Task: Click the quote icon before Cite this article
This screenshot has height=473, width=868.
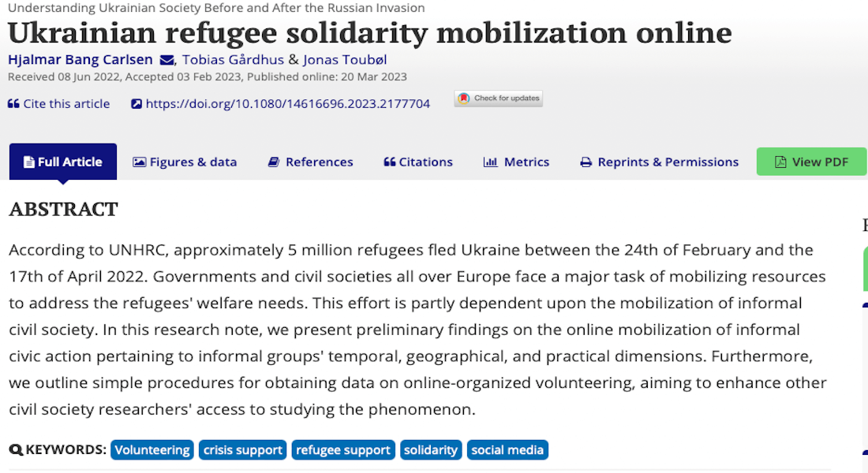Action: (x=14, y=103)
